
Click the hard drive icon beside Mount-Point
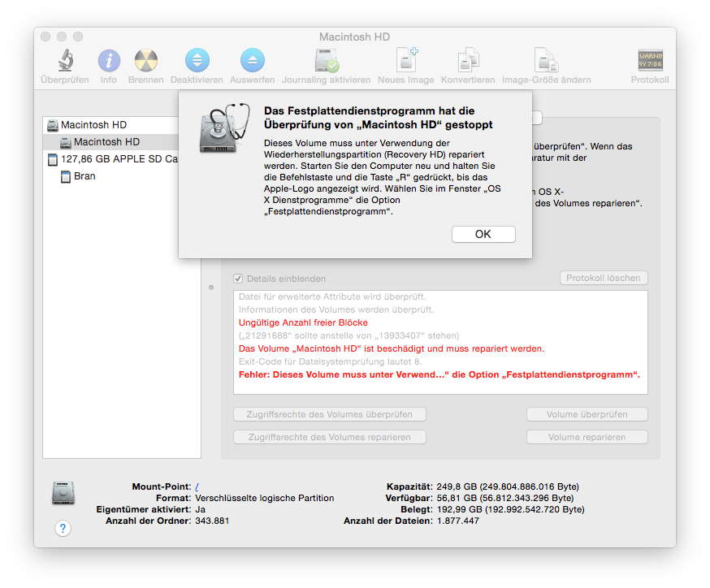click(63, 493)
